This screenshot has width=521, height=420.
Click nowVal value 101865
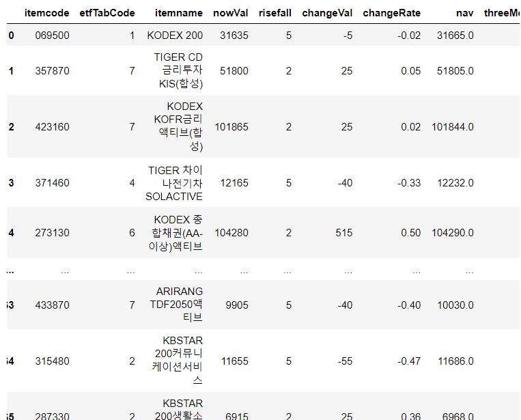[x=231, y=126]
